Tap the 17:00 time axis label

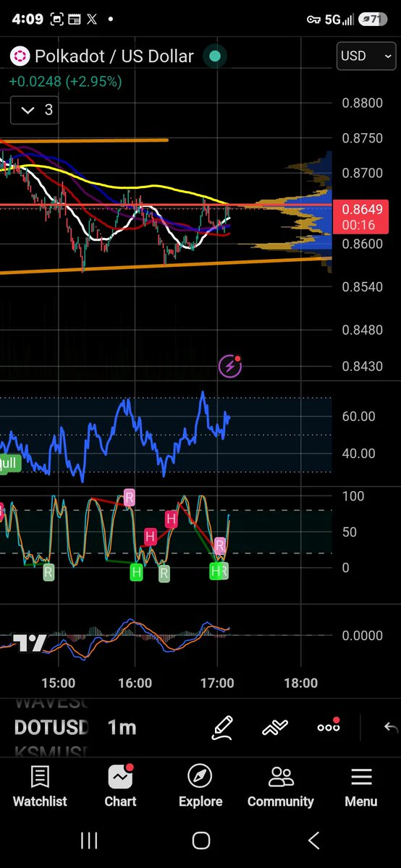click(217, 683)
